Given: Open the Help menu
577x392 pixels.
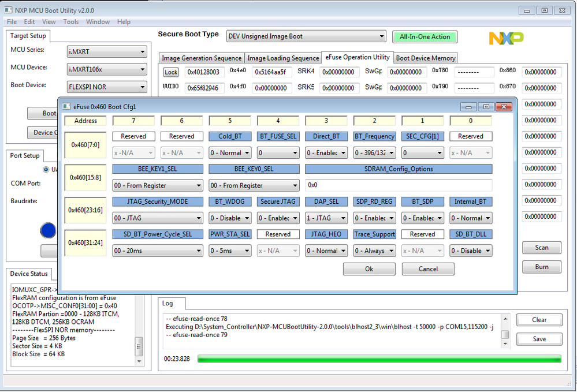Looking at the screenshot, I should pos(124,22).
